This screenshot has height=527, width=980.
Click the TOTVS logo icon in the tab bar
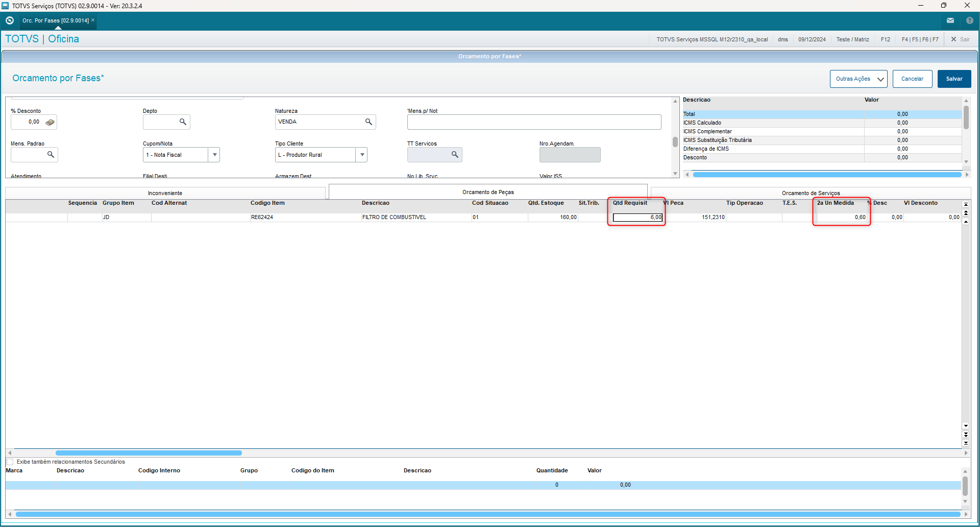click(10, 20)
